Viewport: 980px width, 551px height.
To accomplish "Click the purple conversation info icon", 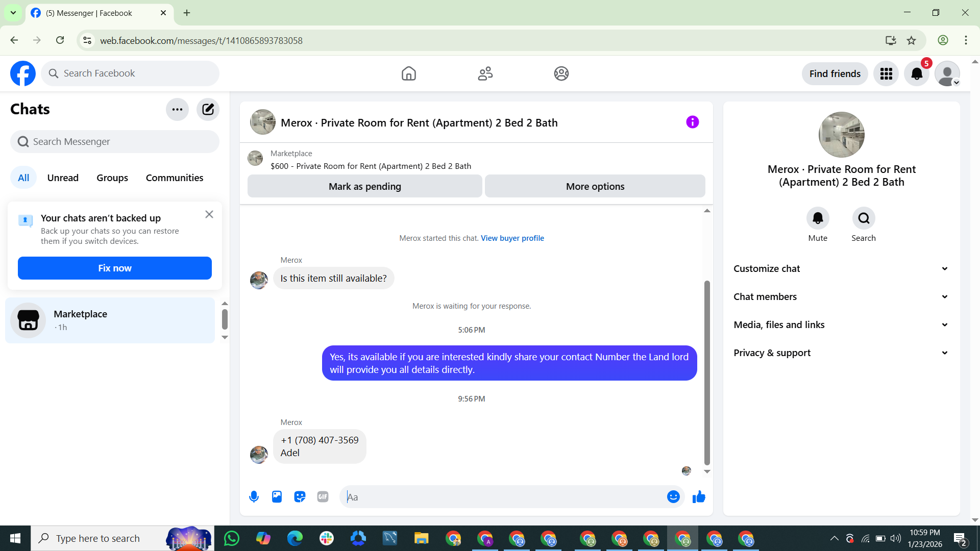I will [x=692, y=122].
